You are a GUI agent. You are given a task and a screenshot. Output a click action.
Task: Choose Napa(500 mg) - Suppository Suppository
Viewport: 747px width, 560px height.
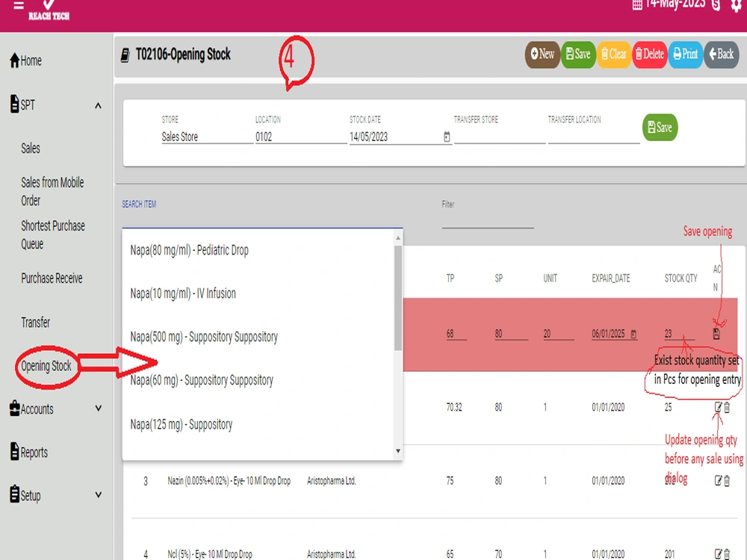click(258, 337)
